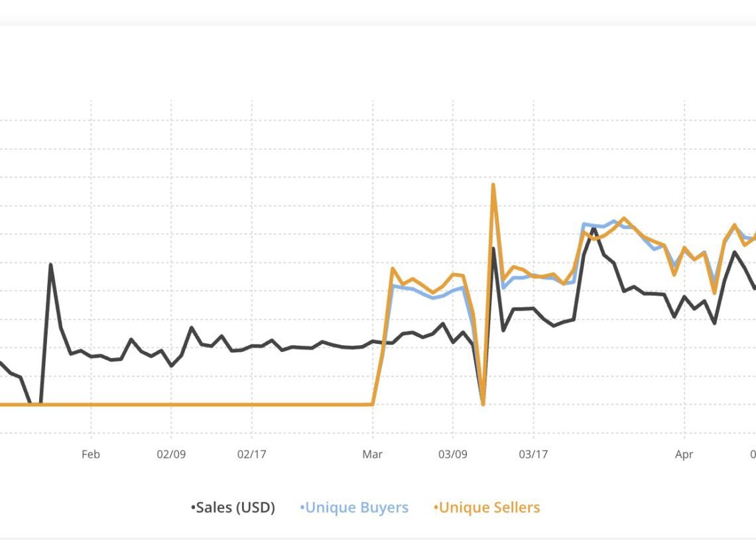Screen dimensions: 756x540
Task: Select the 03/09 date label
Action: click(x=453, y=454)
